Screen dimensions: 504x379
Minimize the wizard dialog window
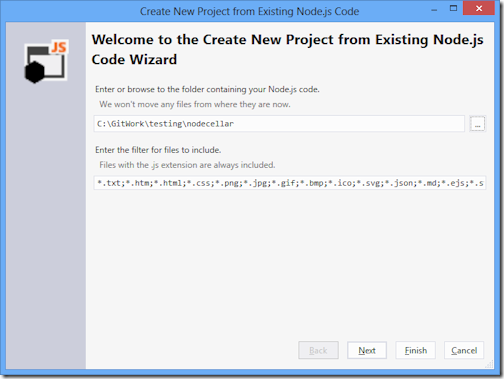pyautogui.click(x=434, y=10)
